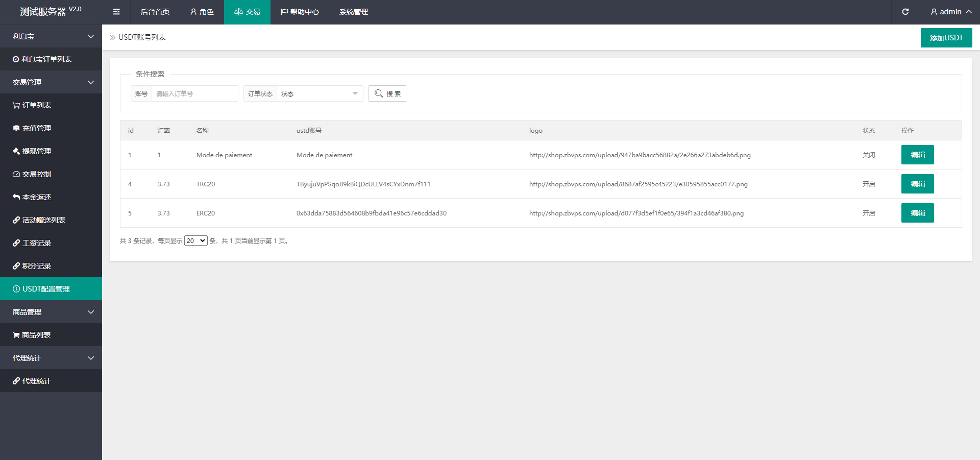Click the cart icon beside 订单列表
This screenshot has width=980, height=460.
(x=16, y=105)
